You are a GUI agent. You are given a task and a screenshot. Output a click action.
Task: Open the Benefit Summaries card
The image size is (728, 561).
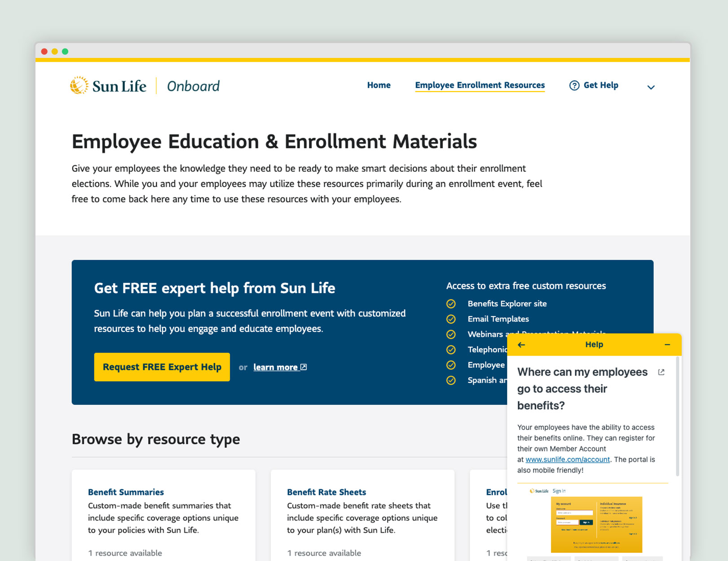click(x=163, y=515)
